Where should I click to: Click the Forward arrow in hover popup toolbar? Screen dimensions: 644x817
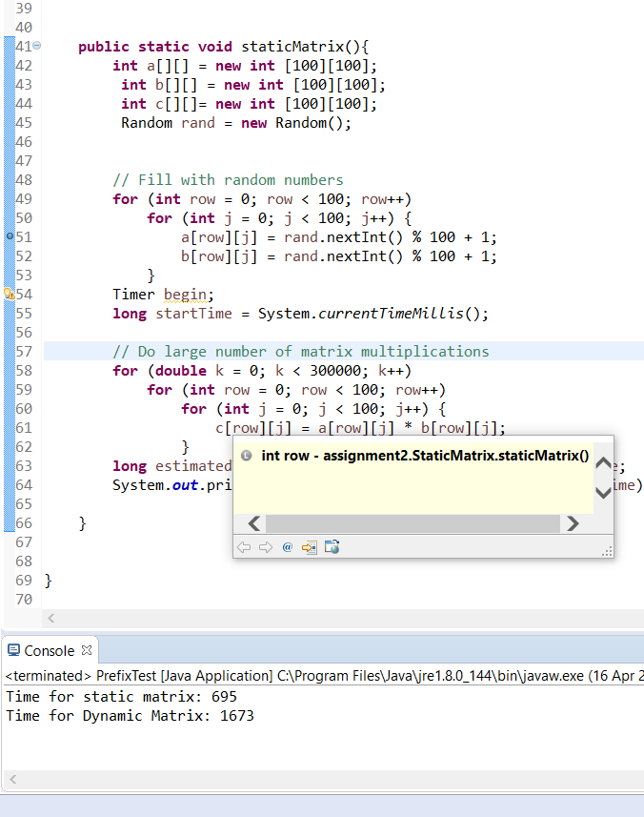click(266, 547)
